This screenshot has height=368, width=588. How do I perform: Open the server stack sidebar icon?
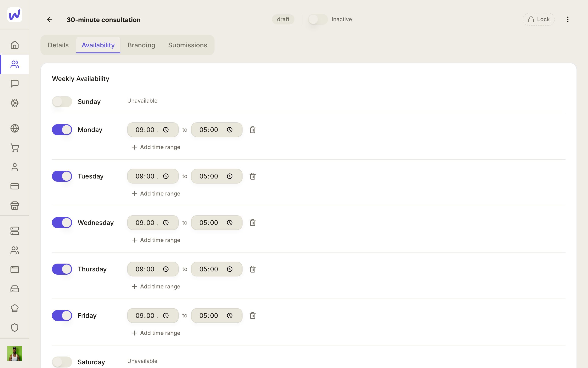coord(14,231)
